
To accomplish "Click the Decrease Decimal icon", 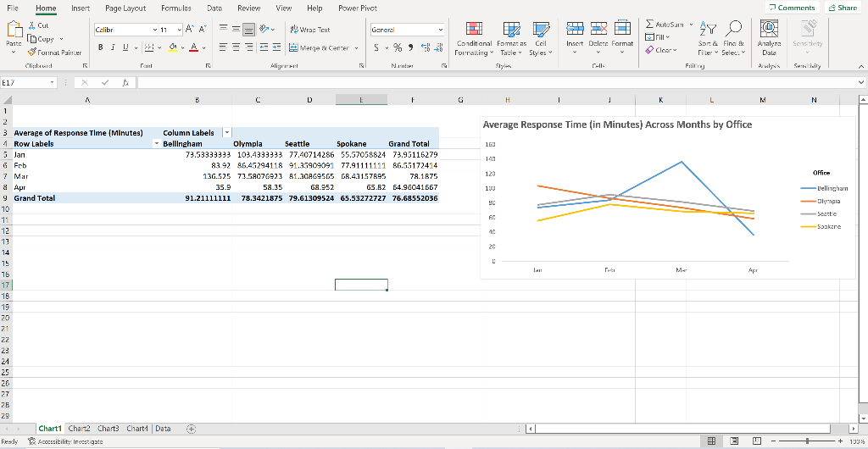I will (x=438, y=47).
